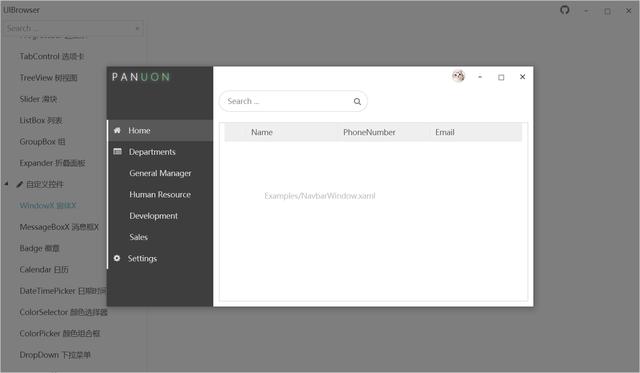Select GroupBox in UIBrowser tree

[x=42, y=142]
